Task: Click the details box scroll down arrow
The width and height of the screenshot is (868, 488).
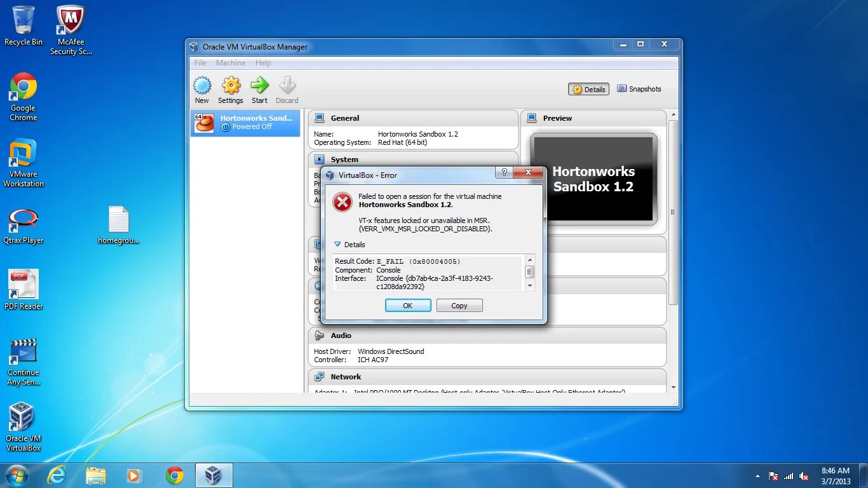Action: [530, 286]
